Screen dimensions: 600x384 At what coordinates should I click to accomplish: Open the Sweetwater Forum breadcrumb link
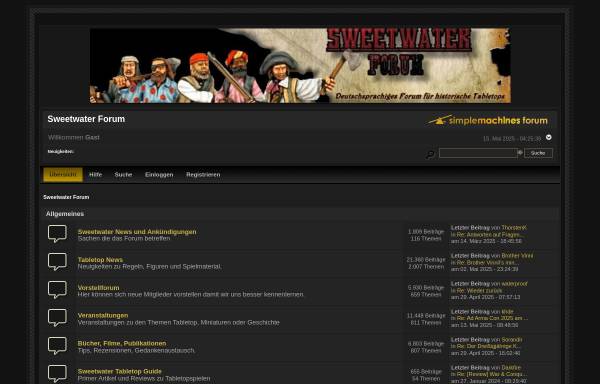point(66,197)
